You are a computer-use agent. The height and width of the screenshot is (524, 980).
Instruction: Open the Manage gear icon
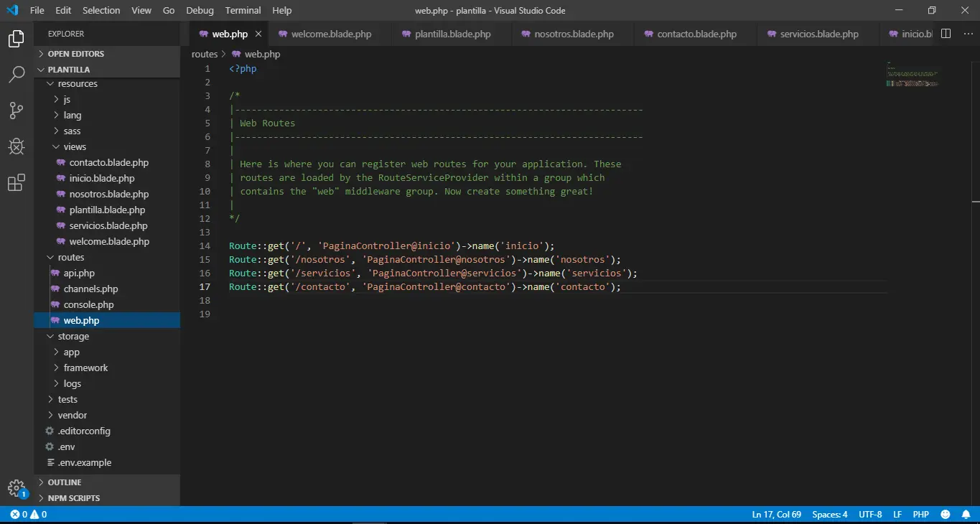click(16, 486)
